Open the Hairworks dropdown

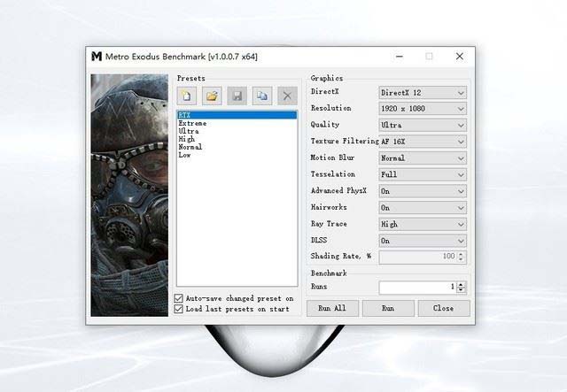coord(423,208)
